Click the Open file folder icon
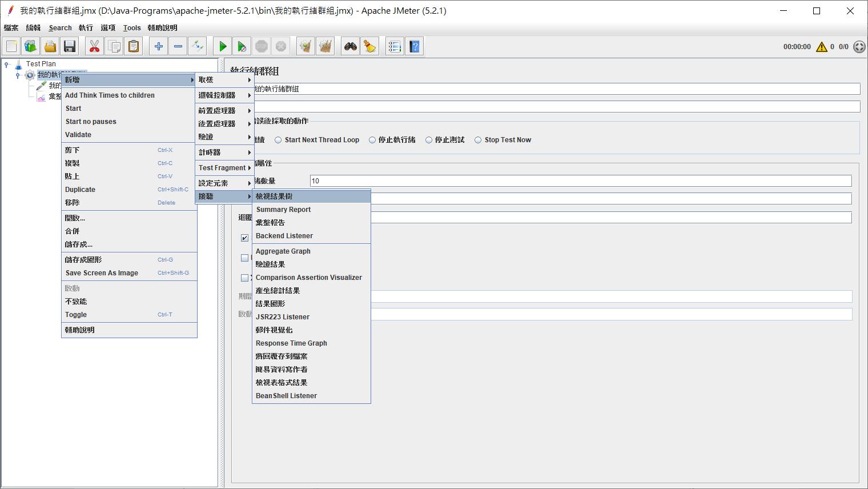 click(50, 46)
